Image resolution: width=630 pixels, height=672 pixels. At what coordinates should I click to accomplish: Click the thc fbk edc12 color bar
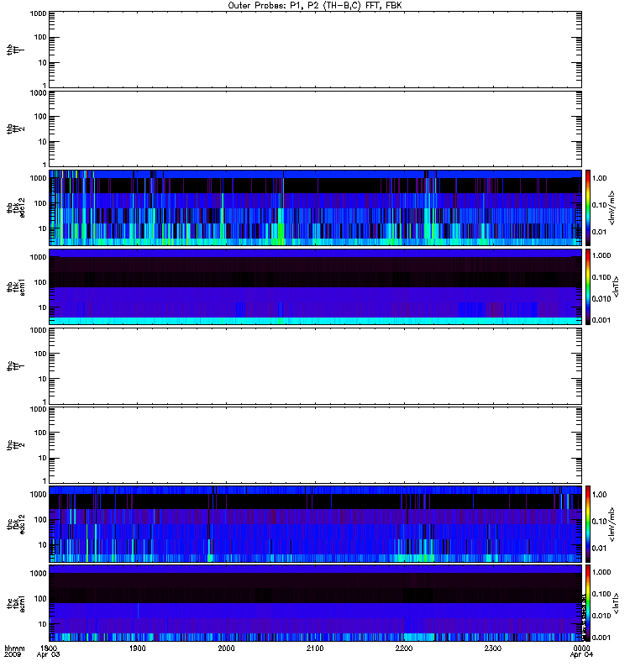(x=588, y=524)
